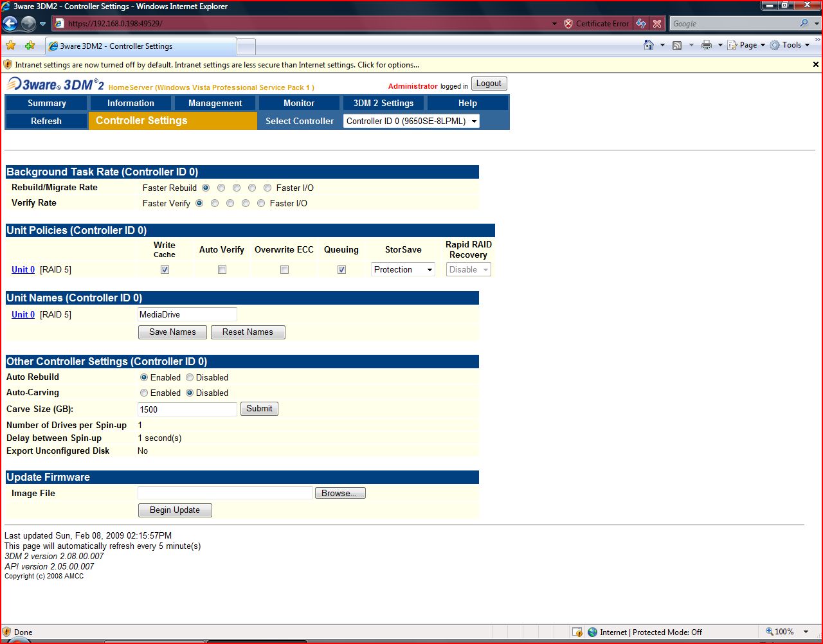Open Unit 0 link in Unit Policies
Screen dimensions: 823x644
pos(23,269)
